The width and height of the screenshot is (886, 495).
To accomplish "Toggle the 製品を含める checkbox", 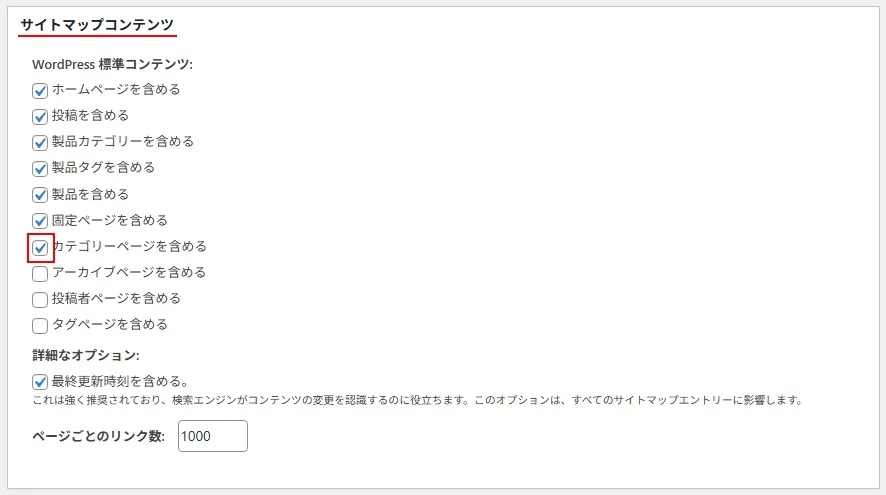I will click(40, 194).
